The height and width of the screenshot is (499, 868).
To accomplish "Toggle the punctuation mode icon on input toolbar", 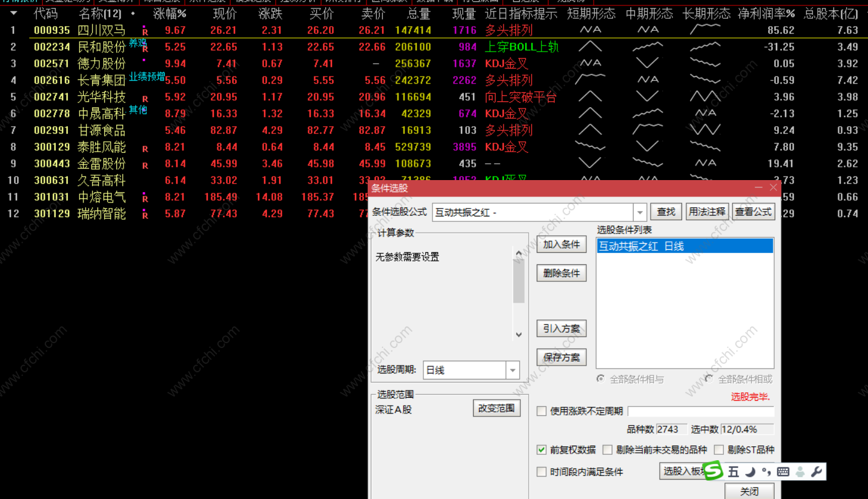I will [x=766, y=472].
